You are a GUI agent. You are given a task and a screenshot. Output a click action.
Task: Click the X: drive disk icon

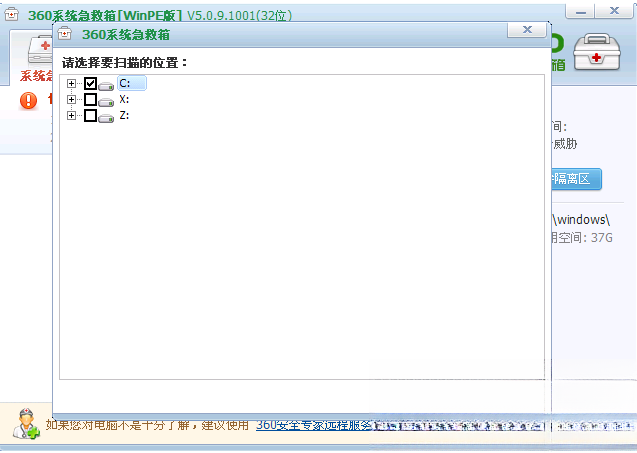(x=106, y=102)
